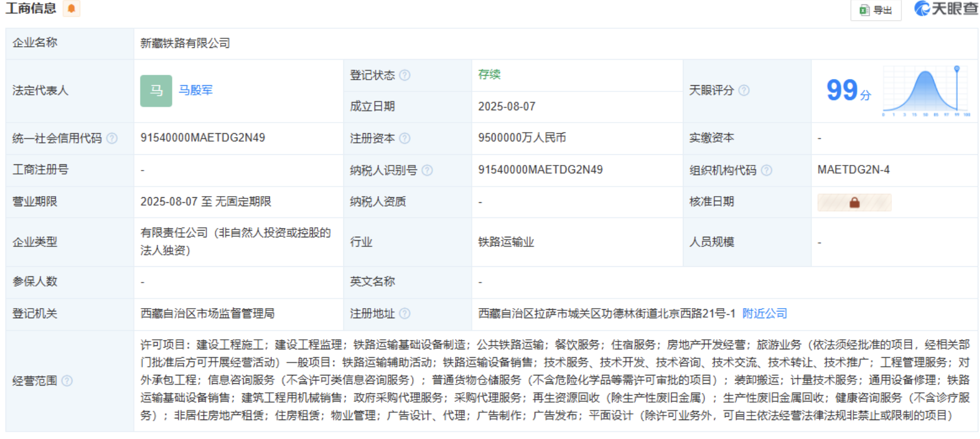
Task: Click the 天眼查 logo
Action: [x=946, y=9]
